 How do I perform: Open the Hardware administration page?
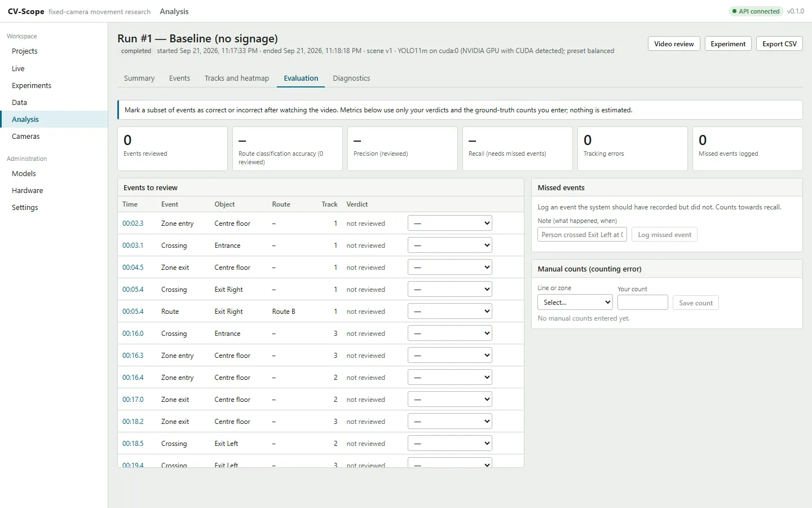coord(54,190)
